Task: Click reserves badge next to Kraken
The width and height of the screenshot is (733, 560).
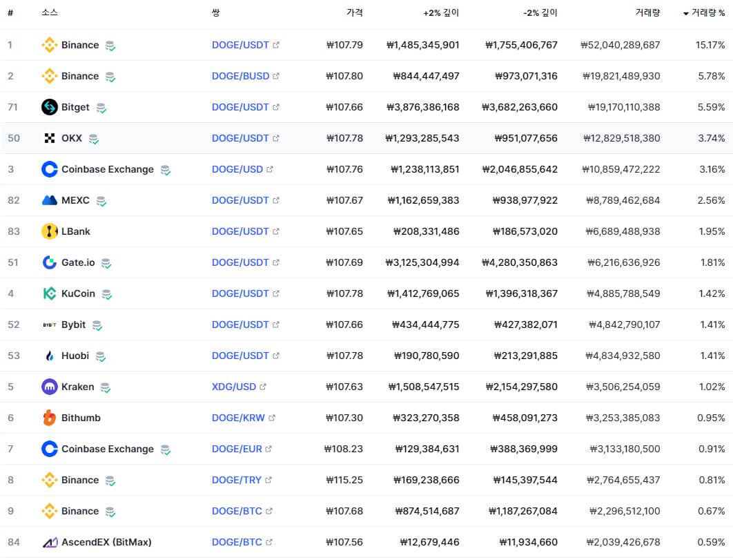Action: (105, 388)
